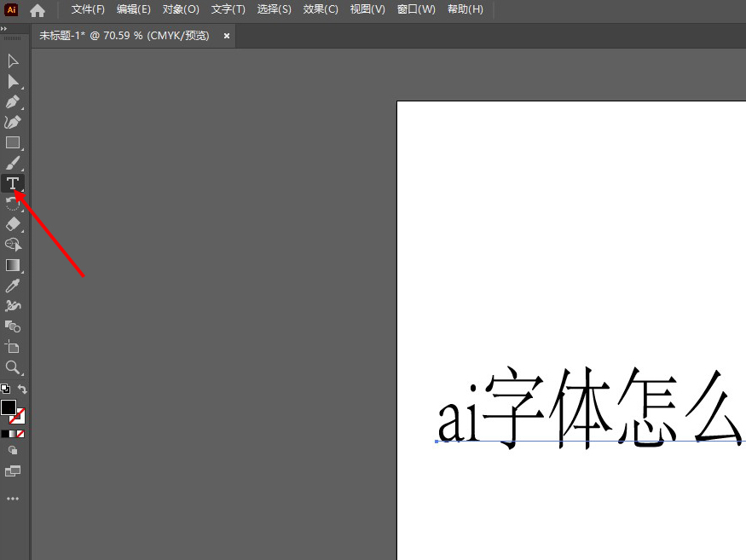Choose the Curvature tool
746x560 pixels.
[13, 123]
